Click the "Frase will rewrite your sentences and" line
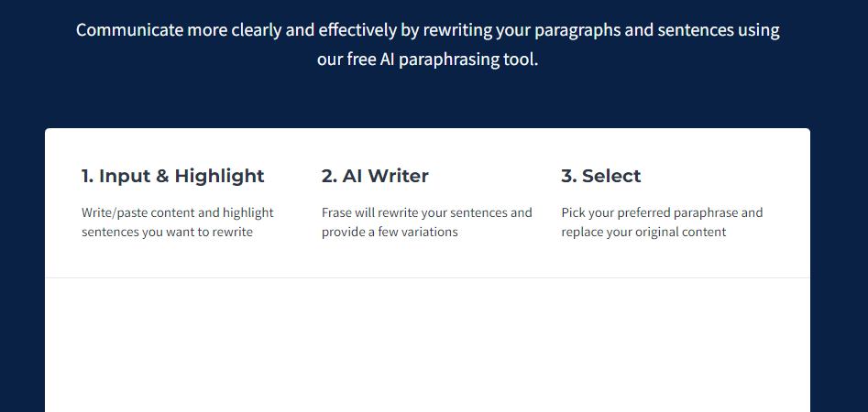This screenshot has width=868, height=412. coord(427,213)
